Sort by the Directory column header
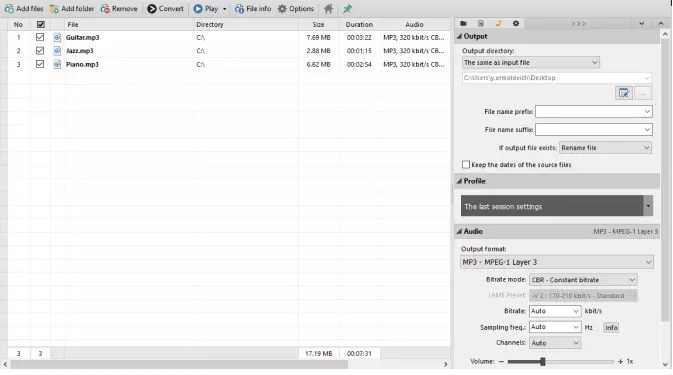This screenshot has width=673, height=375. click(209, 24)
